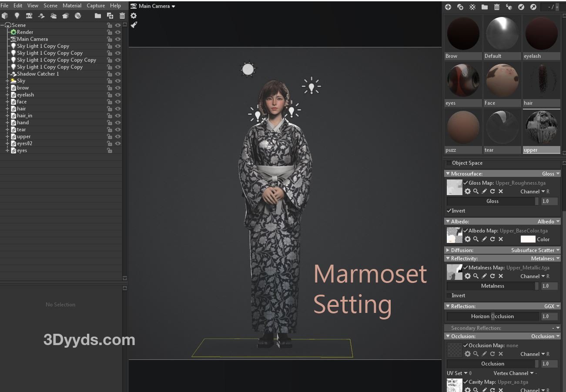
Task: Enable the Object Space checkbox
Action: point(449,163)
